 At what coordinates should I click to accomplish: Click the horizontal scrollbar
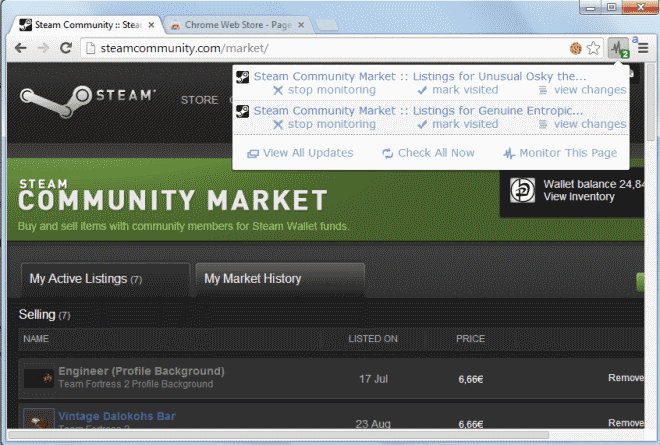(x=278, y=434)
